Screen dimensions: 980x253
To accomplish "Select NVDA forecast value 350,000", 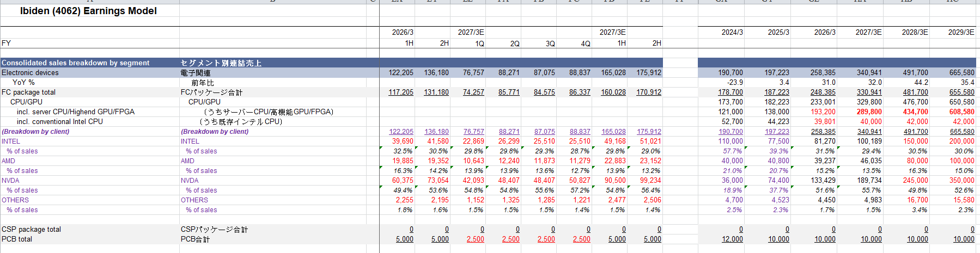I will tap(962, 181).
